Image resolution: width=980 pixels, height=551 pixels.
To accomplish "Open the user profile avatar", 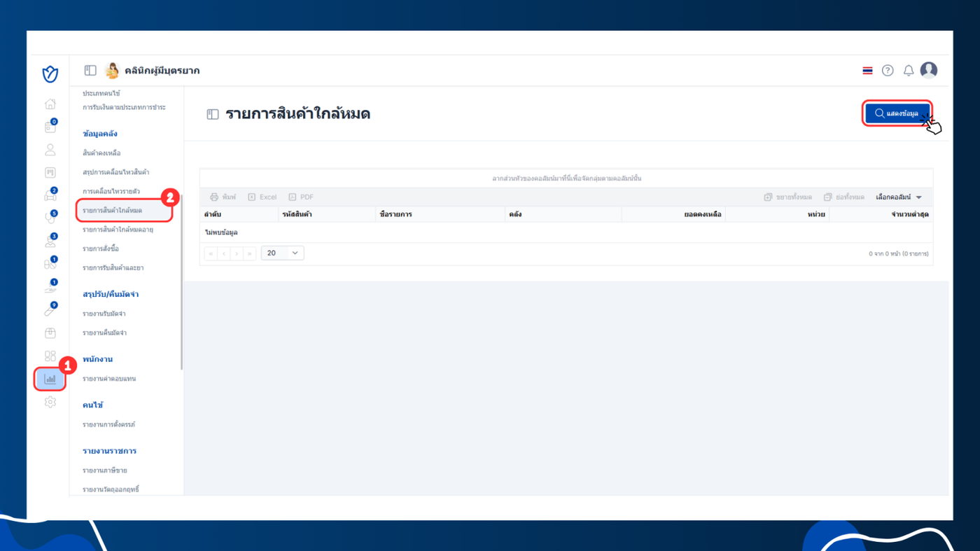I will click(929, 70).
